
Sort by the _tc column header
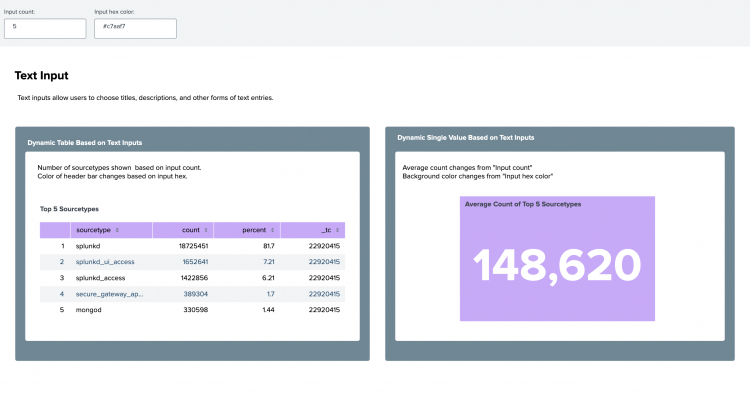(x=313, y=230)
